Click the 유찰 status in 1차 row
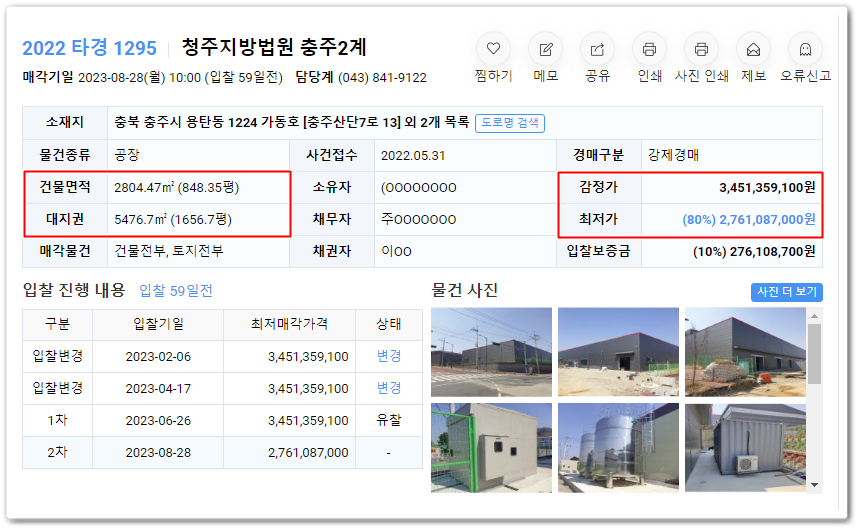This screenshot has height=531, width=860. (x=389, y=420)
